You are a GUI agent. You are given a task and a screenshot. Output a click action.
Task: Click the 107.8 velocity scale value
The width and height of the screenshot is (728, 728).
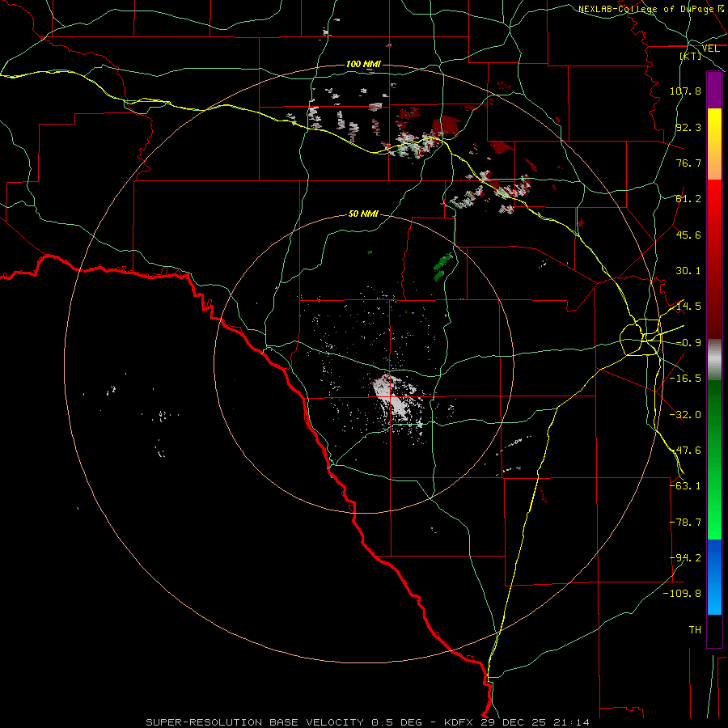point(685,91)
